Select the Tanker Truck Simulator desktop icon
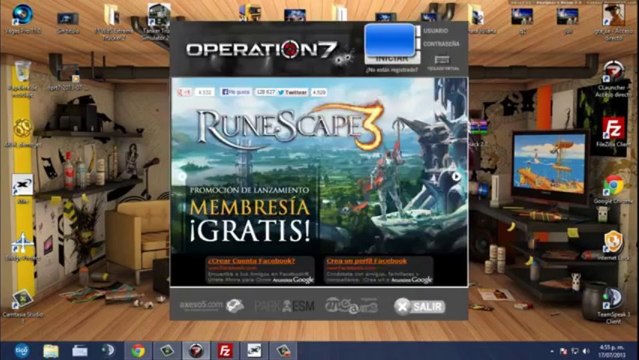 pyautogui.click(x=158, y=21)
